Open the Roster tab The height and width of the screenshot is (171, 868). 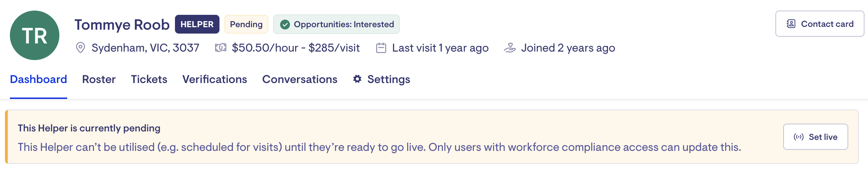(x=99, y=79)
